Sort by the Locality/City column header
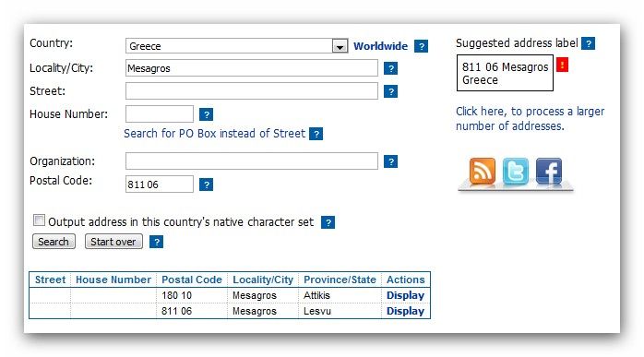The height and width of the screenshot is (357, 644). 263,280
